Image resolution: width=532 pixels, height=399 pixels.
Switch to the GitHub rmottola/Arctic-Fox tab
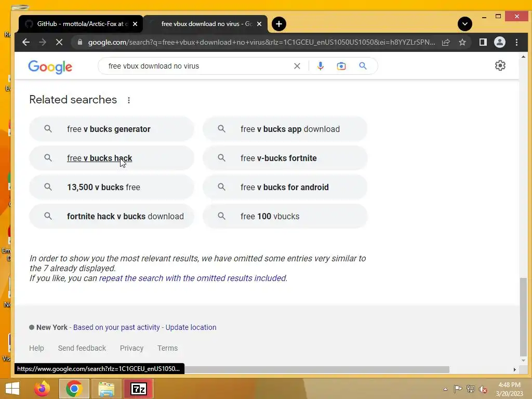[81, 24]
